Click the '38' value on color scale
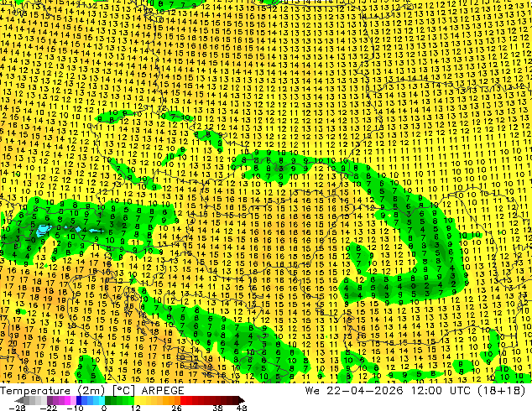 pos(218,408)
